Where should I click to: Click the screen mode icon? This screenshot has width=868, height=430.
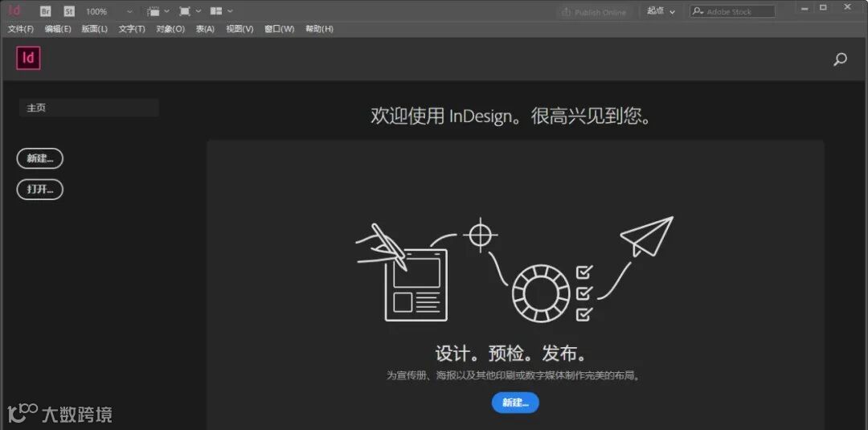(x=185, y=11)
